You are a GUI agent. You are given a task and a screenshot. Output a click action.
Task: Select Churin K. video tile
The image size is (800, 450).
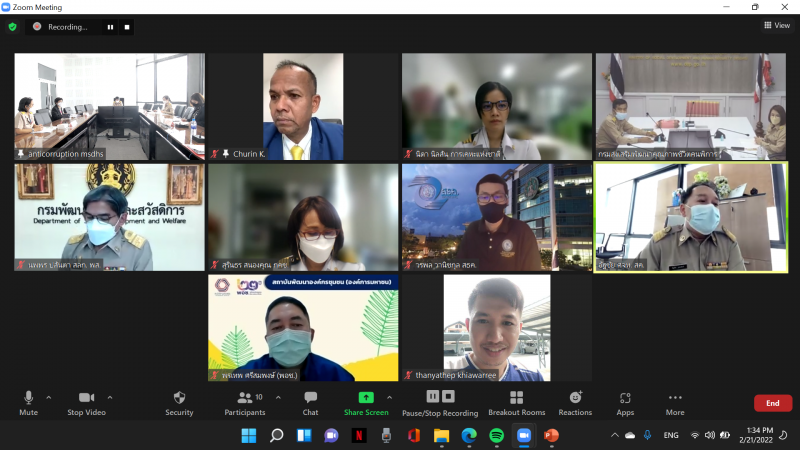coord(303,106)
